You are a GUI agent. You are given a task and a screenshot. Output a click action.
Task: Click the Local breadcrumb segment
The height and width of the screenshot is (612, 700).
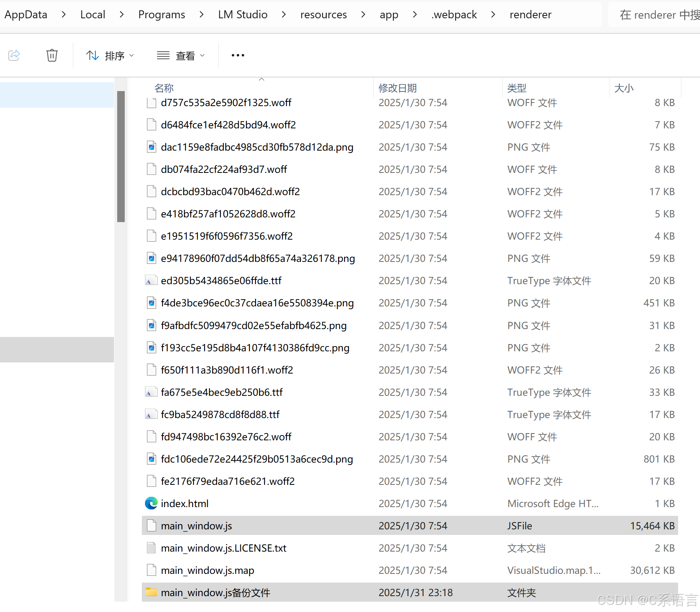(93, 15)
